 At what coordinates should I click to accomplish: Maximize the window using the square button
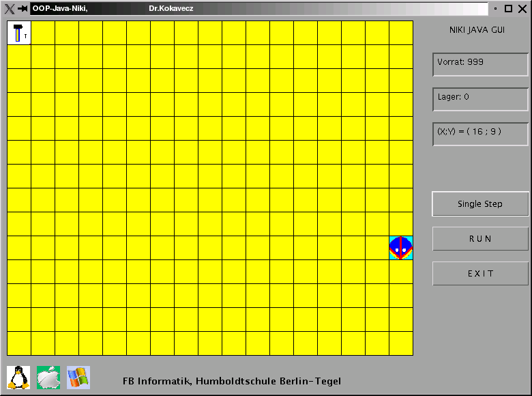(x=508, y=8)
